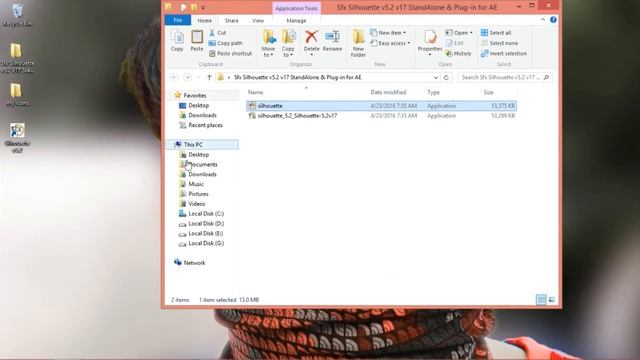This screenshot has width=640, height=360.
Task: Switch to Details view in status bar
Action: pos(541,300)
